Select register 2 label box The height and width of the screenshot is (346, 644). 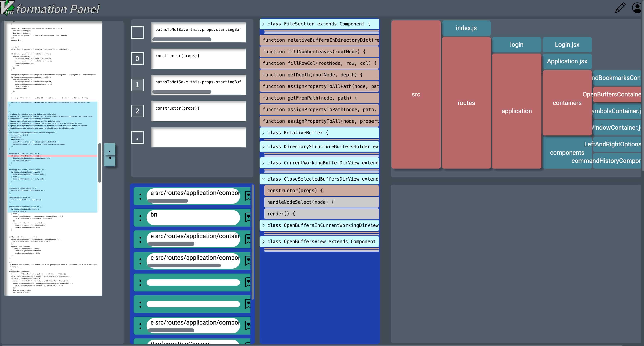(137, 111)
